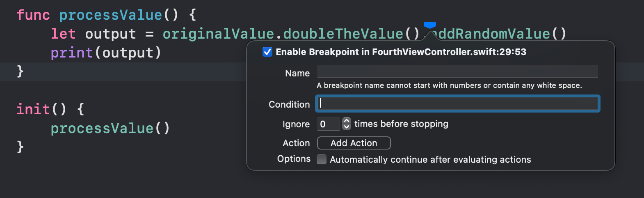Image resolution: width=644 pixels, height=198 pixels.
Task: Click the output argument inside print
Action: [x=128, y=53]
